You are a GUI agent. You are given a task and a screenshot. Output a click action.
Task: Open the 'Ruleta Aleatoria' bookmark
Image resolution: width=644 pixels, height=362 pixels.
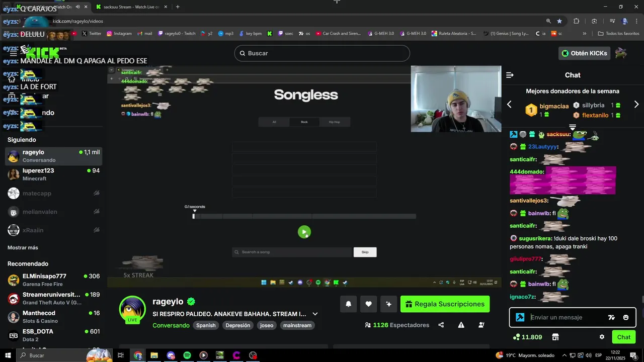tap(455, 34)
